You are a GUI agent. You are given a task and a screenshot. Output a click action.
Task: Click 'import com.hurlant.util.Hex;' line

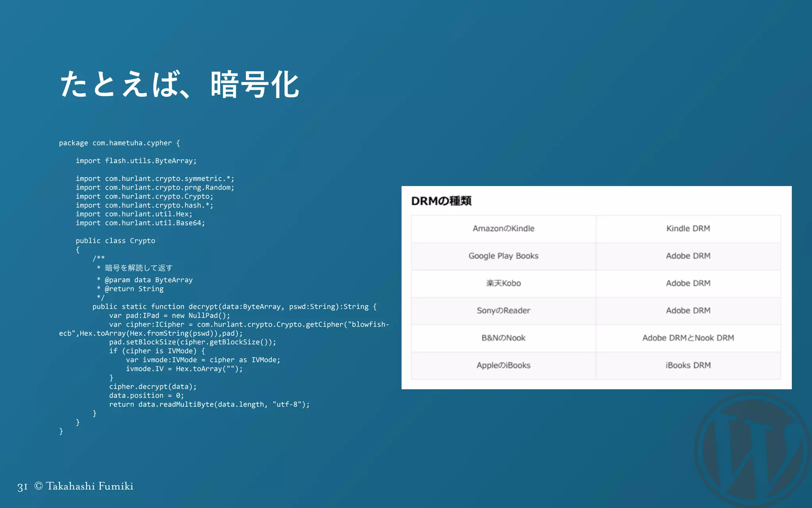[x=134, y=214]
